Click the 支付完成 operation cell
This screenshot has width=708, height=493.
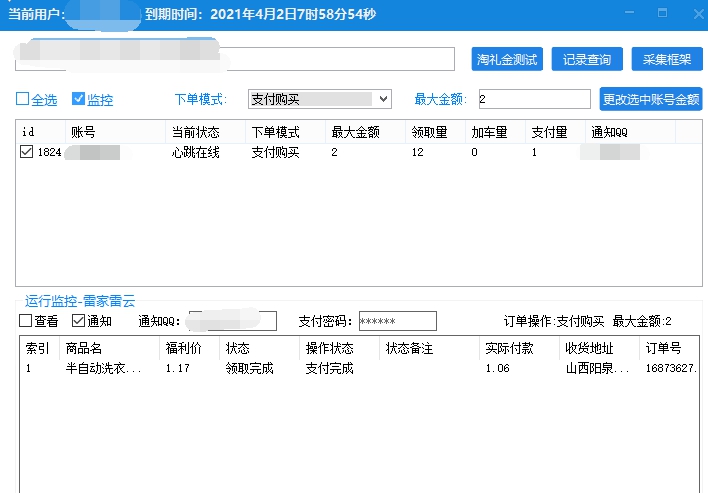(x=330, y=368)
